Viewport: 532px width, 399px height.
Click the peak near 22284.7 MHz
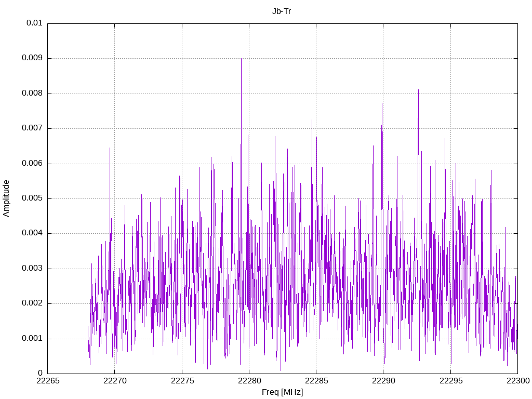tap(312, 121)
